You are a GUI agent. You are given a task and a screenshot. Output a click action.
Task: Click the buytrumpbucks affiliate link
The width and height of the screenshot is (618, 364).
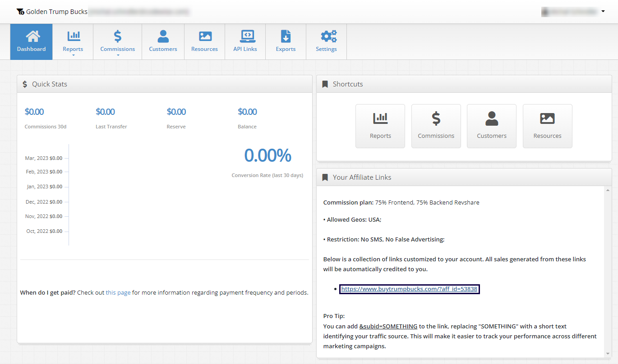click(409, 289)
